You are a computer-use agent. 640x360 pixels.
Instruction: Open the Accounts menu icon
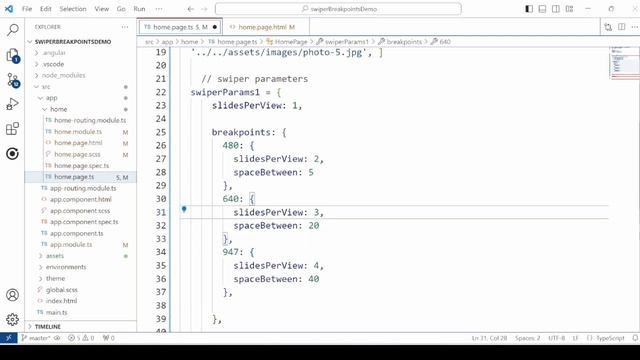point(12,295)
